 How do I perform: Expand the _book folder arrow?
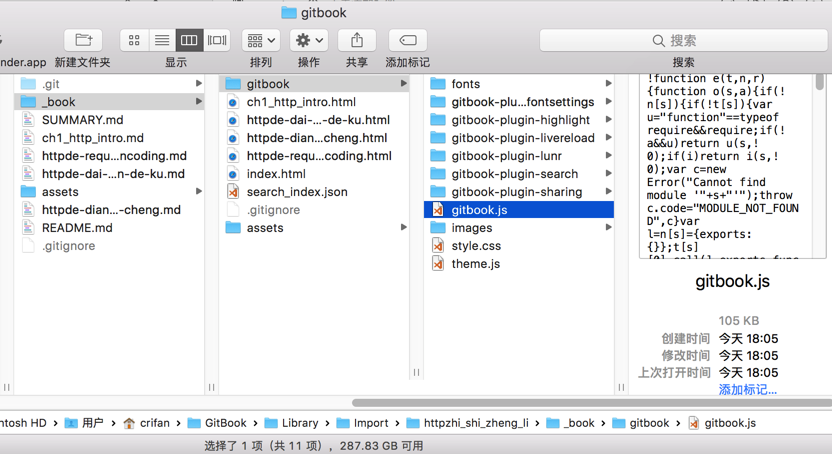point(198,101)
